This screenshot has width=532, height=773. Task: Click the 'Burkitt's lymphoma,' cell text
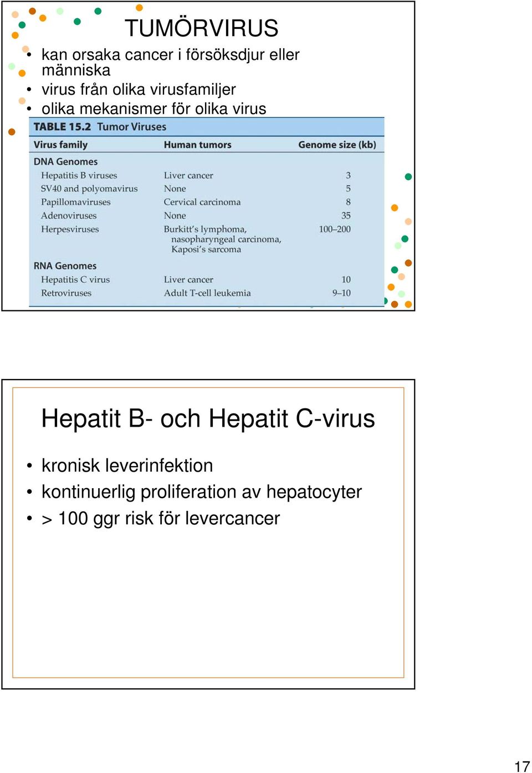(205, 229)
